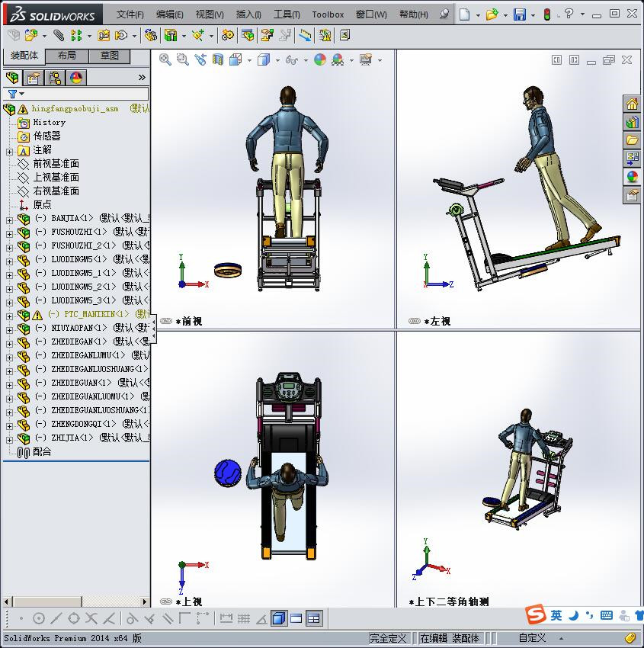Click the Apply Scene icon

click(x=338, y=60)
